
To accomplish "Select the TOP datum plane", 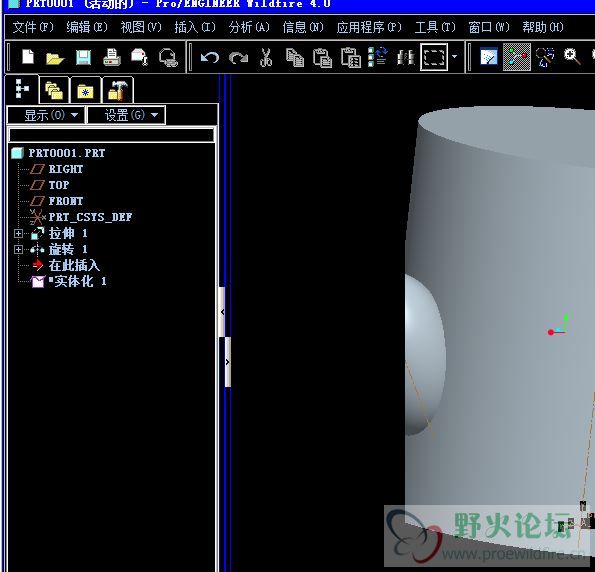I will pyautogui.click(x=59, y=185).
